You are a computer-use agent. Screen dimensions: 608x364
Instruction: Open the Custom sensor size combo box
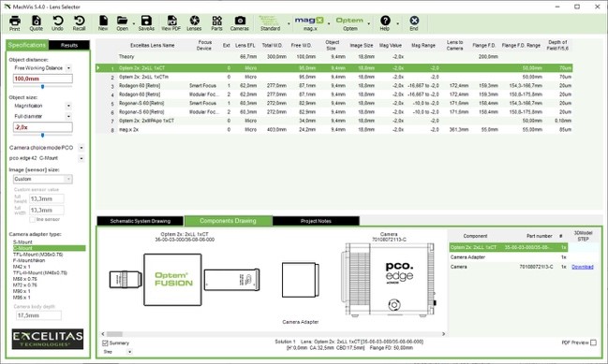(43, 179)
